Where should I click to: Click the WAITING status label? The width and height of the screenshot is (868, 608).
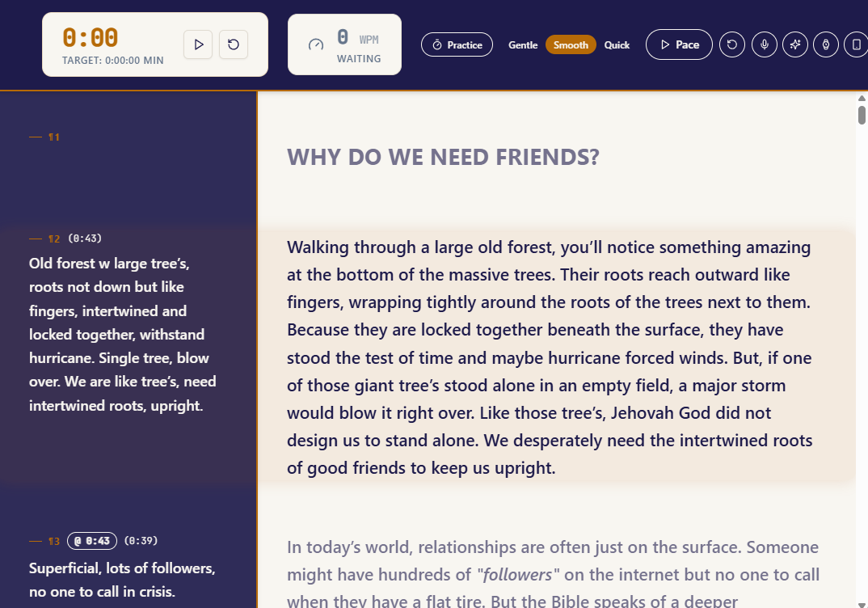coord(359,59)
